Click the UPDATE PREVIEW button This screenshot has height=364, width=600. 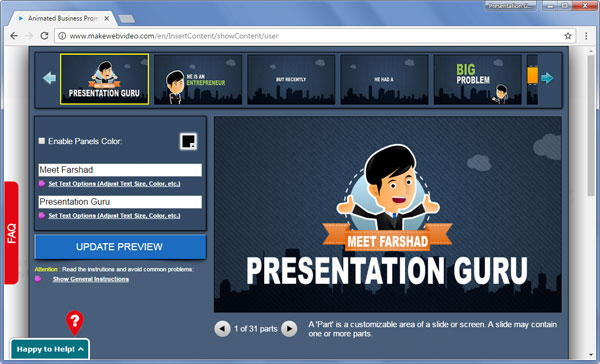(x=120, y=247)
